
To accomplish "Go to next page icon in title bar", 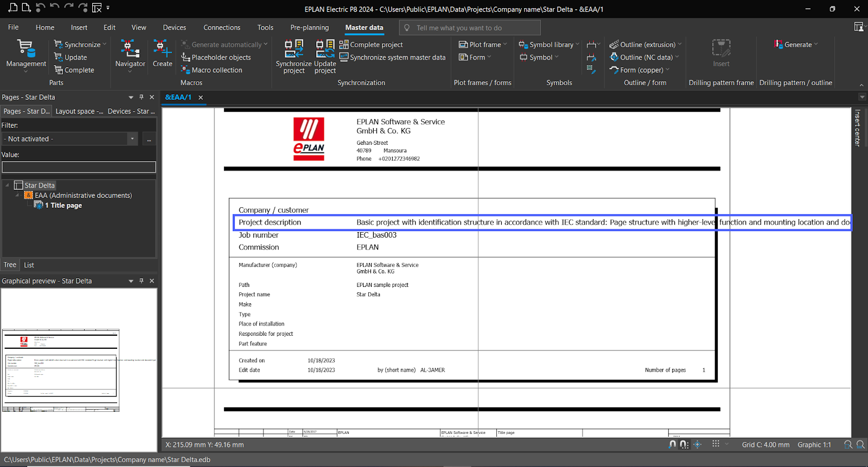I will coord(26,8).
